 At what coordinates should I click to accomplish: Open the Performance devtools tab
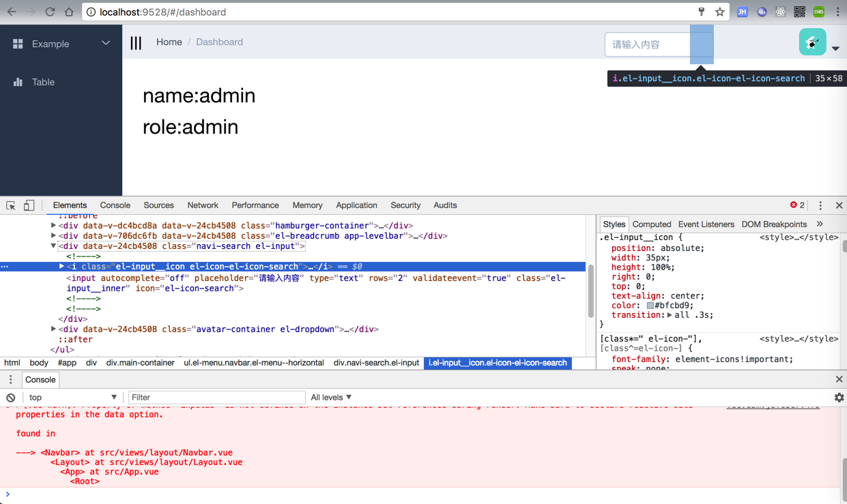pyautogui.click(x=255, y=205)
